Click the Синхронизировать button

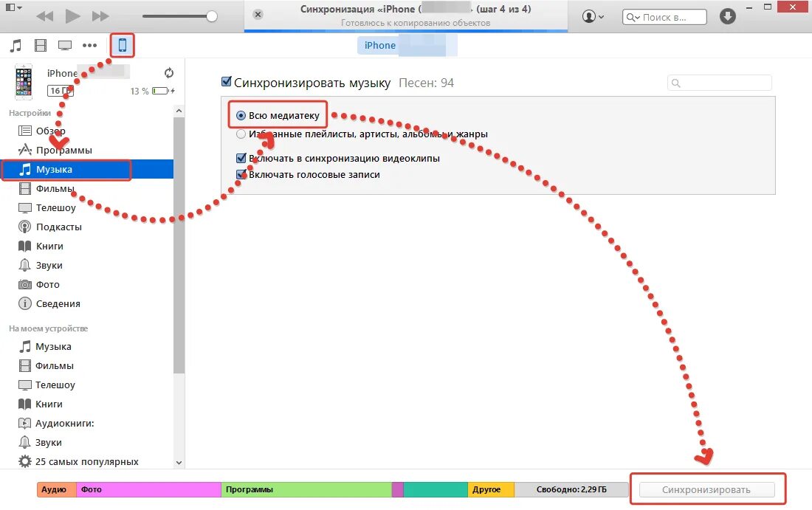[x=707, y=490]
